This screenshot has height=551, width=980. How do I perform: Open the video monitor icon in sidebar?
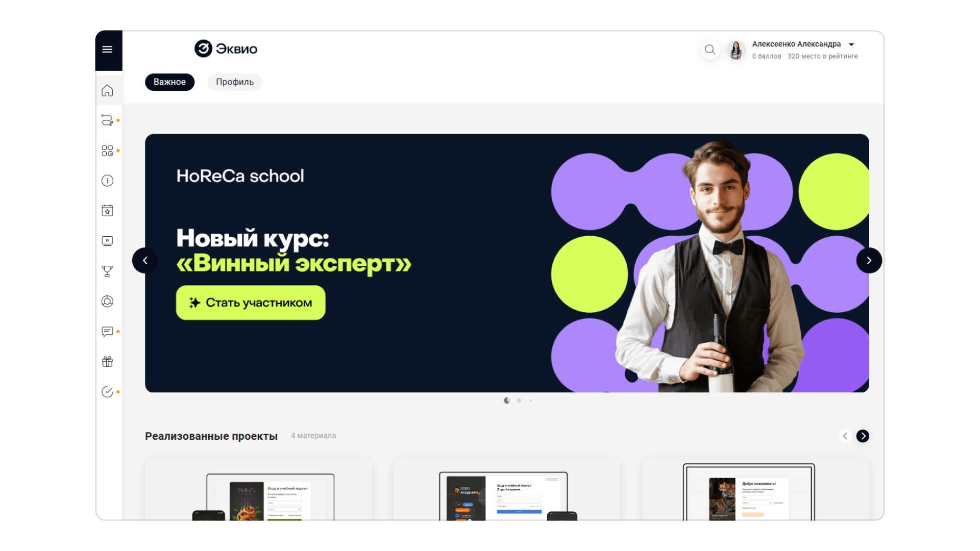tap(107, 241)
